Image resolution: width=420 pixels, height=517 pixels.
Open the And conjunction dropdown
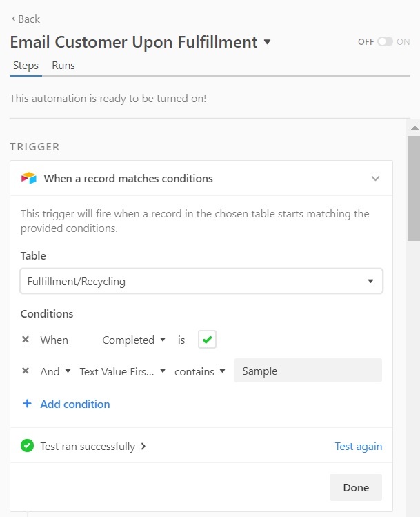pyautogui.click(x=55, y=371)
